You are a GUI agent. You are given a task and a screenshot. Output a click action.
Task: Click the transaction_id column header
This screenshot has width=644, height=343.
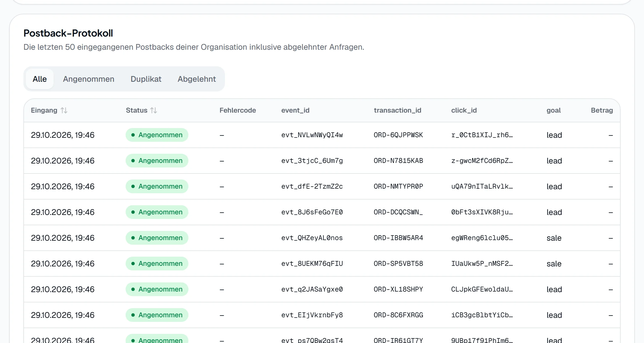click(397, 110)
